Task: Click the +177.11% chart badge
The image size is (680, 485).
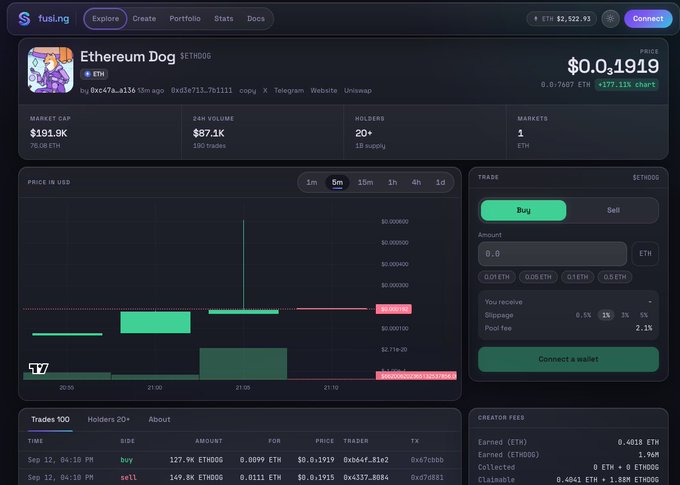Action: point(627,85)
